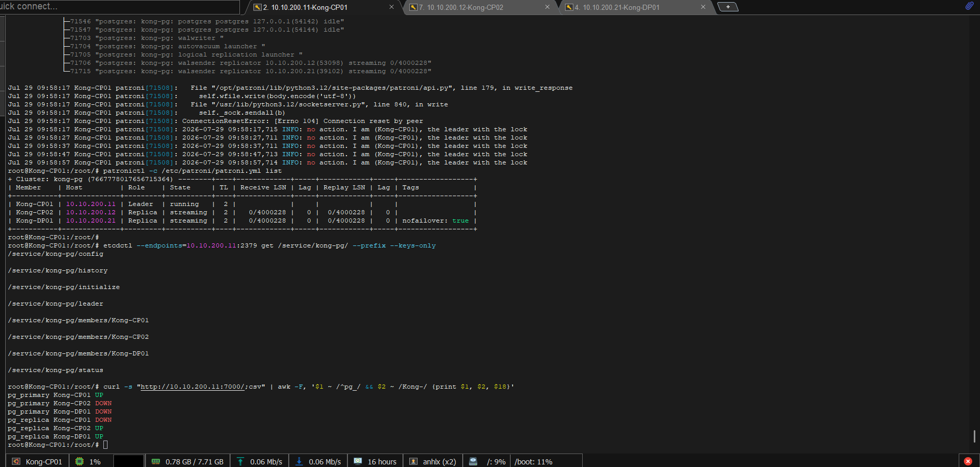Screen dimensions: 980x467
Task: Click the logged-in users icon
Action: click(x=413, y=461)
